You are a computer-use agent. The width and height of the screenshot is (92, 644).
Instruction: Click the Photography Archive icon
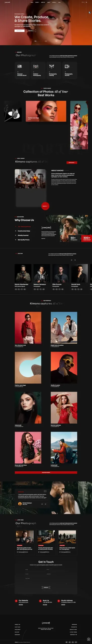click(67, 66)
